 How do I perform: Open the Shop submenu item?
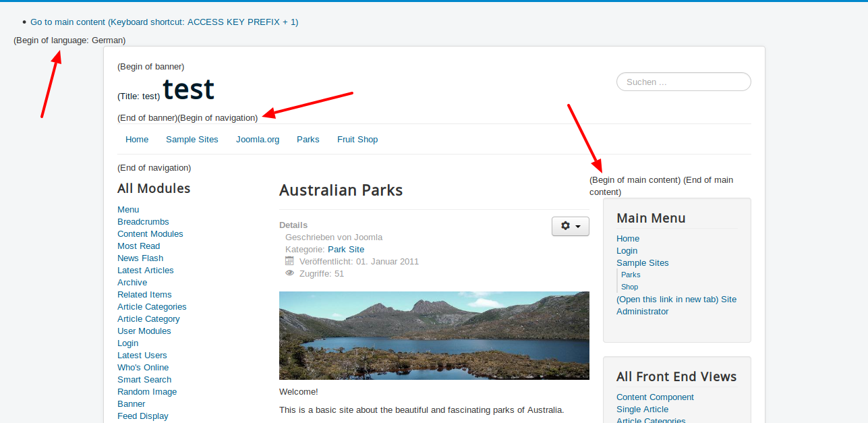tap(629, 287)
